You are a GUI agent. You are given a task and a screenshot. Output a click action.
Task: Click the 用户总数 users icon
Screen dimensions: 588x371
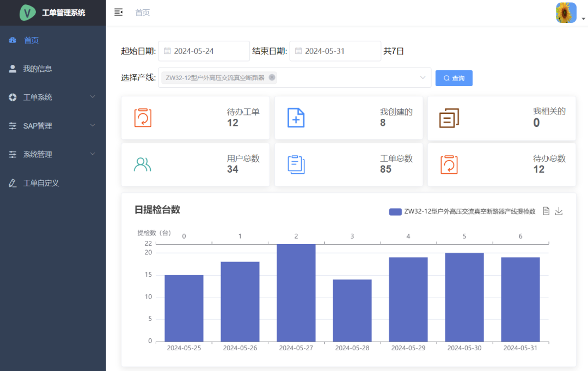click(142, 165)
